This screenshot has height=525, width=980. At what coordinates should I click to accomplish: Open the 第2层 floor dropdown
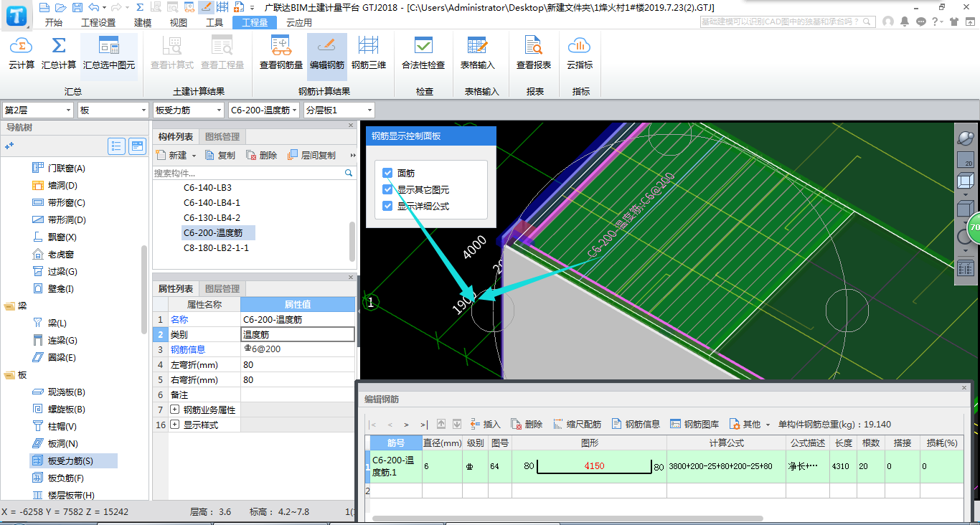[x=38, y=110]
